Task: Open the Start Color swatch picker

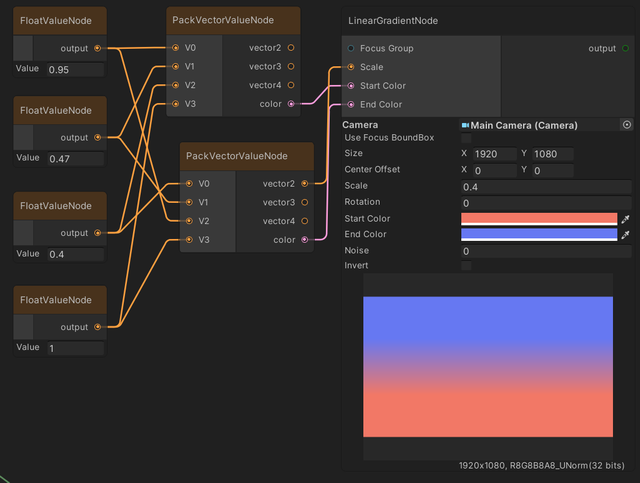Action: click(x=538, y=218)
